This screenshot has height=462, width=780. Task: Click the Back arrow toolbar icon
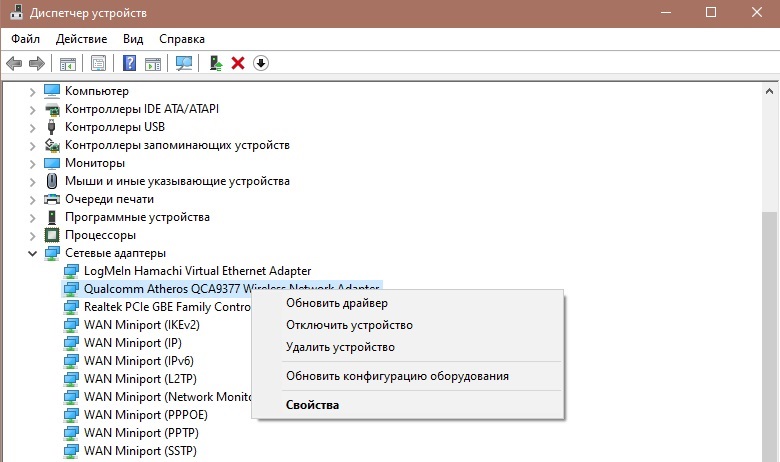(x=14, y=63)
